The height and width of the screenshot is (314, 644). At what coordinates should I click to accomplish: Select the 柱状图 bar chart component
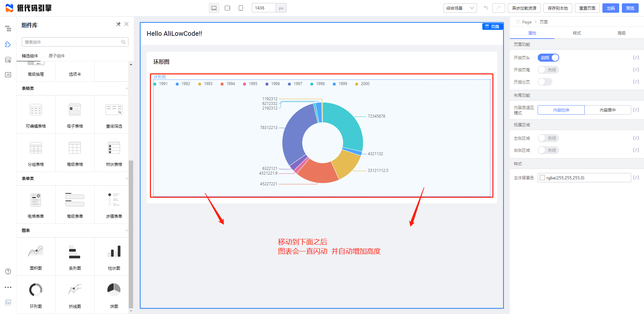(114, 257)
